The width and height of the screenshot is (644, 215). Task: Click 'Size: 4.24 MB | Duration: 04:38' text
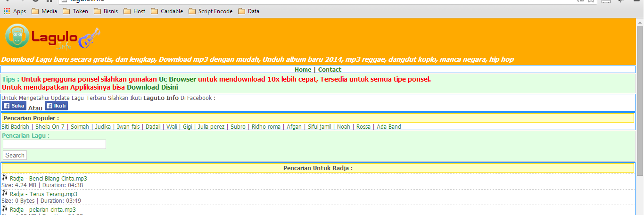click(43, 185)
